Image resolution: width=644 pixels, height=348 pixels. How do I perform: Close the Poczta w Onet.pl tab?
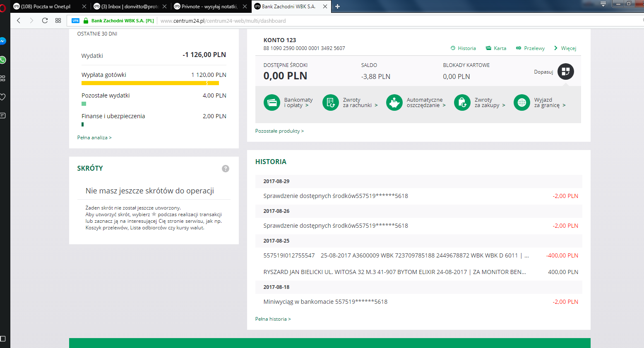coord(84,6)
